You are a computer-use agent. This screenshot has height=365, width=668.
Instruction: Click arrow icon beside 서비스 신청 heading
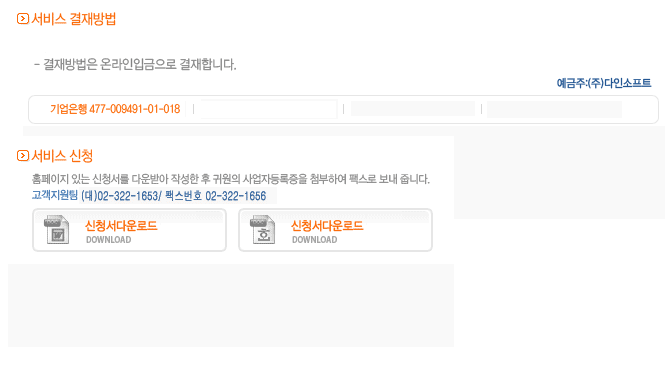(23, 155)
